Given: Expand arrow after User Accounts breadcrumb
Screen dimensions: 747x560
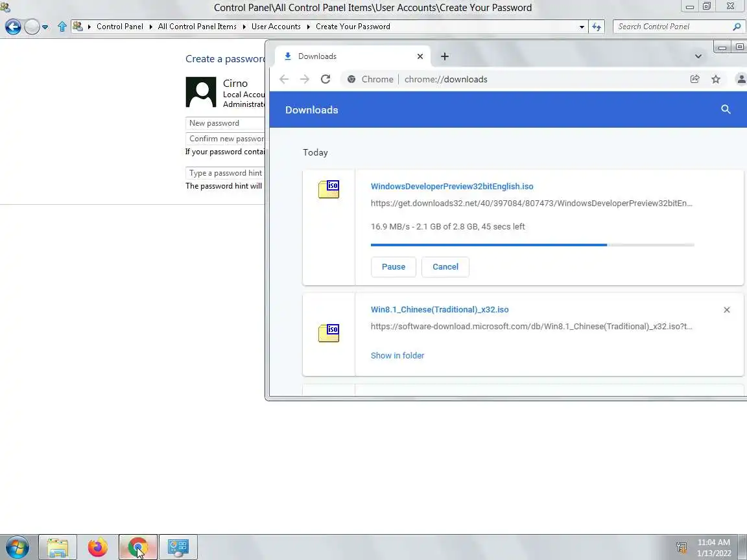Looking at the screenshot, I should pyautogui.click(x=308, y=27).
